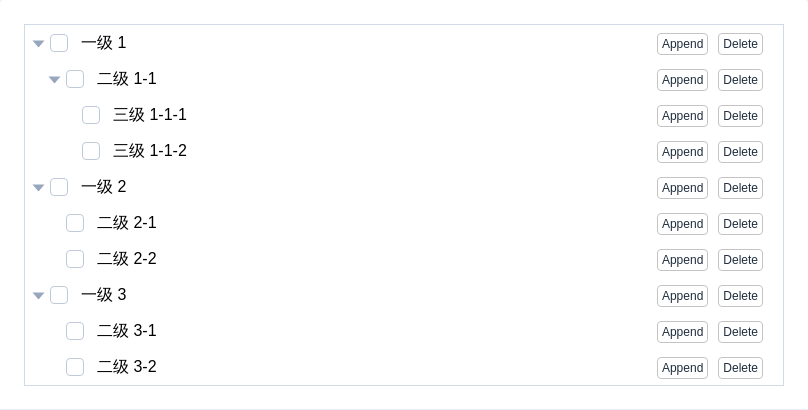Append a child to 一级 3
Viewport: 808px width, 410px height.
[x=682, y=296]
